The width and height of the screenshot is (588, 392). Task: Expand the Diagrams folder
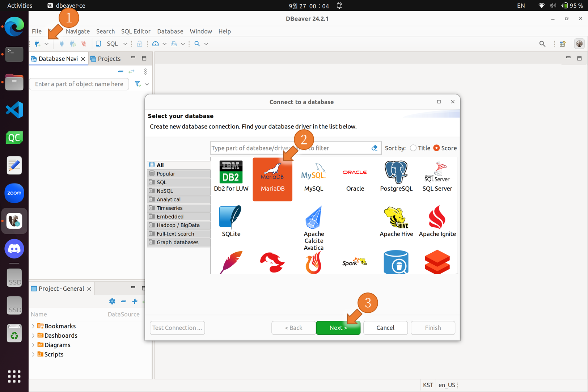point(33,345)
